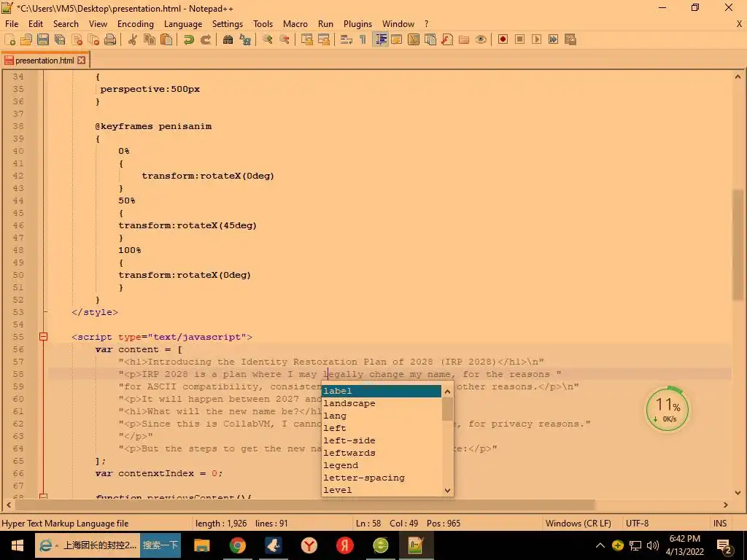Collapse the style block fold marker at line 53
The image size is (747, 560).
coord(45,312)
